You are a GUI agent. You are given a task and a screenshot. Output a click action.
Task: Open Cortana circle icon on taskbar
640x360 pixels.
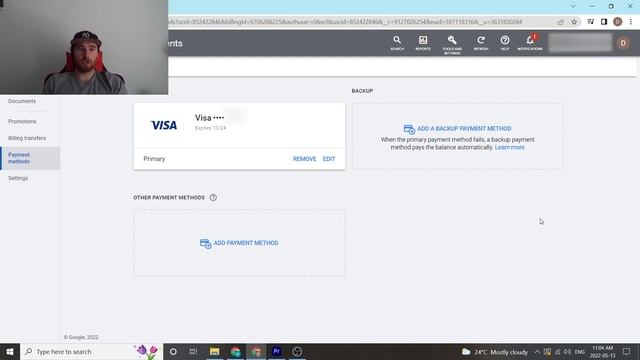pos(173,351)
